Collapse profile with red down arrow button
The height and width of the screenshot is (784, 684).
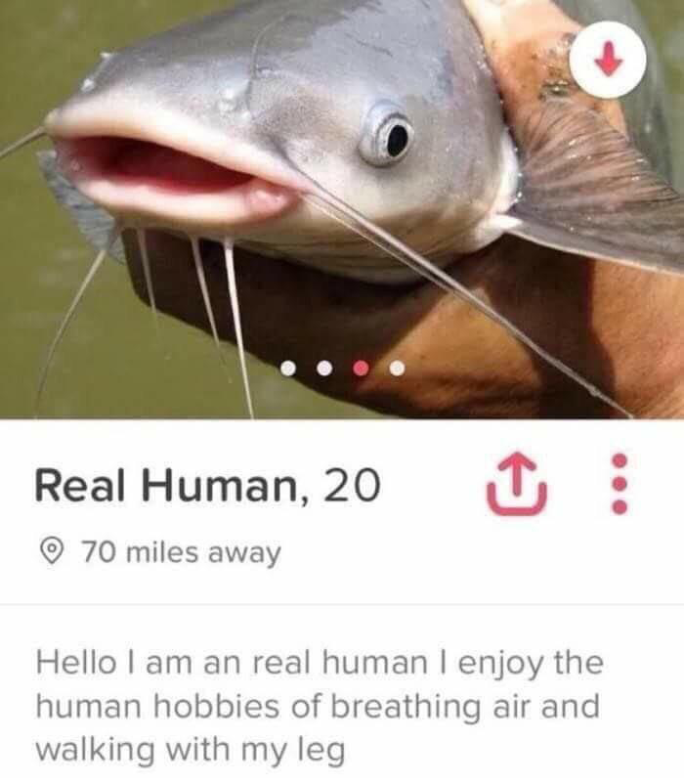tap(608, 59)
